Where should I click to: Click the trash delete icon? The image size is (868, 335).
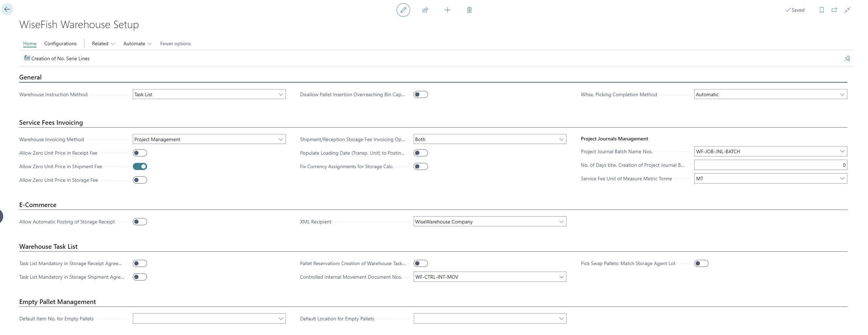pyautogui.click(x=469, y=10)
